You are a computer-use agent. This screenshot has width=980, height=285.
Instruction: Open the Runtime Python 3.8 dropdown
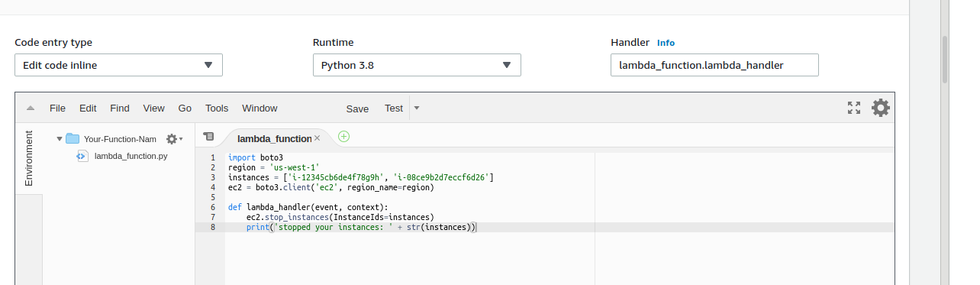[417, 65]
